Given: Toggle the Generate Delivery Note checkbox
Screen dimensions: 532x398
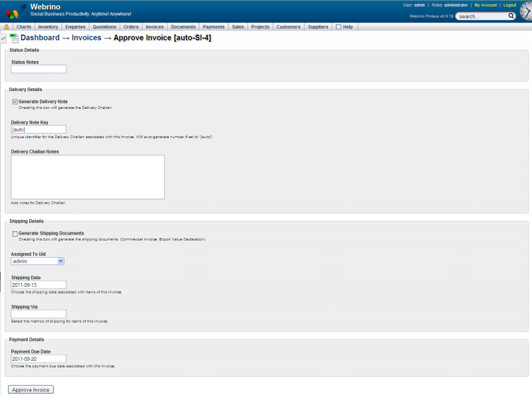Looking at the screenshot, I should 15,102.
